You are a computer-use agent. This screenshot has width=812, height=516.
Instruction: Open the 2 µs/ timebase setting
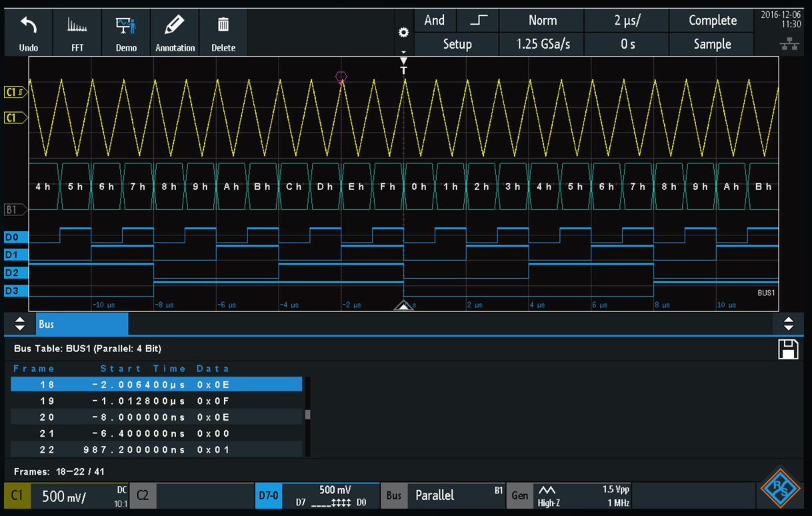[x=627, y=21]
